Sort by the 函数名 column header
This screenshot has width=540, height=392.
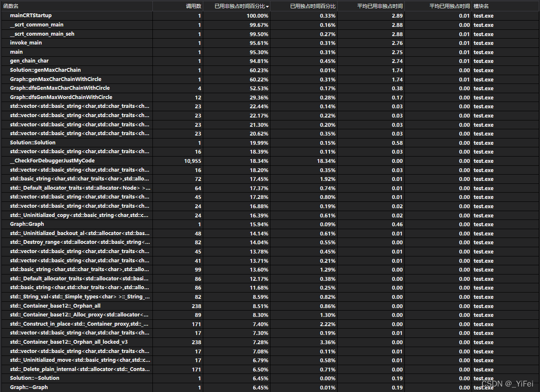click(x=76, y=6)
